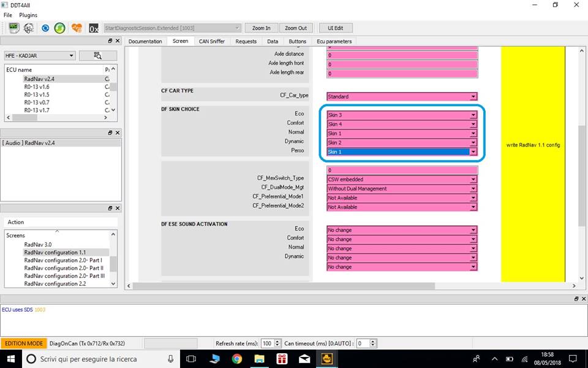Float the ECU list panel
Viewport: 588px width, 368px height.
click(x=110, y=40)
